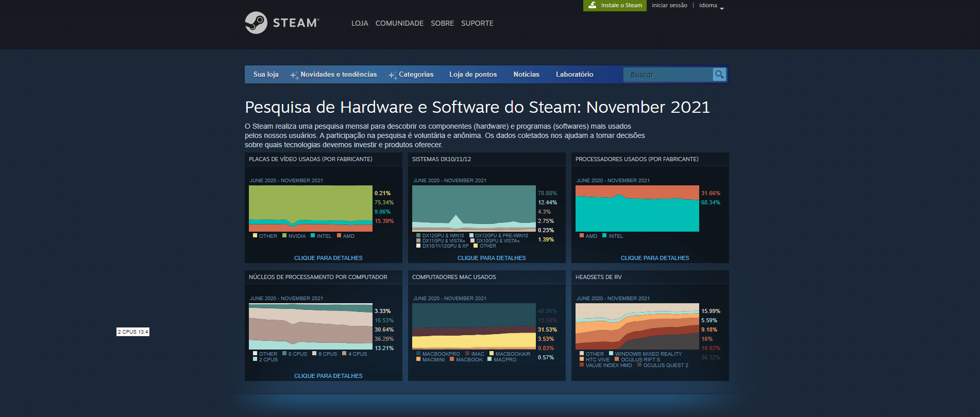This screenshot has width=980, height=417.
Task: Click the DX10/11/12 systems chart
Action: point(474,208)
